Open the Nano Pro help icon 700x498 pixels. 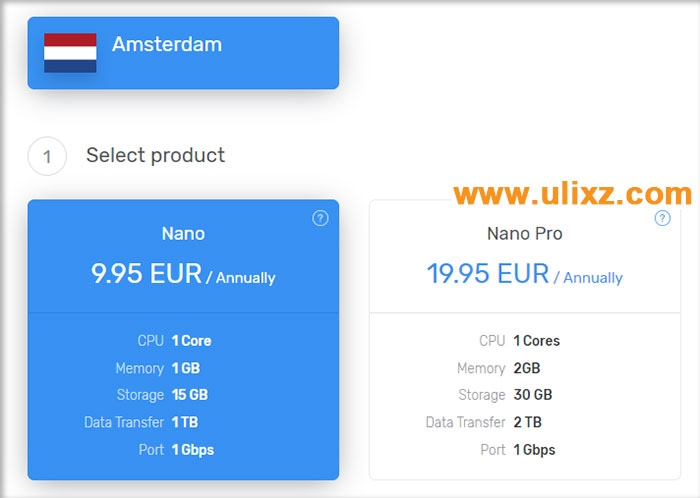(662, 218)
